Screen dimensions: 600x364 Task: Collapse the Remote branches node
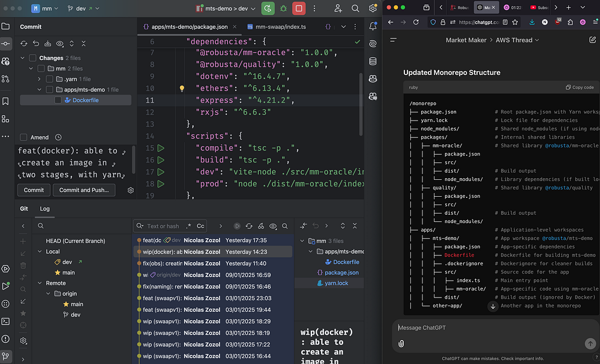pos(40,283)
